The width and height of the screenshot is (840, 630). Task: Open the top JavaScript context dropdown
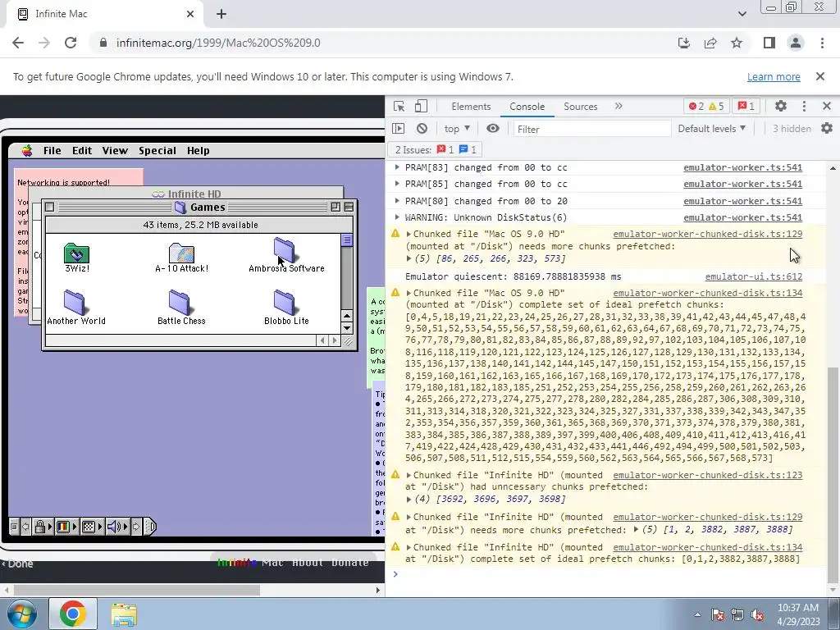[x=457, y=129]
